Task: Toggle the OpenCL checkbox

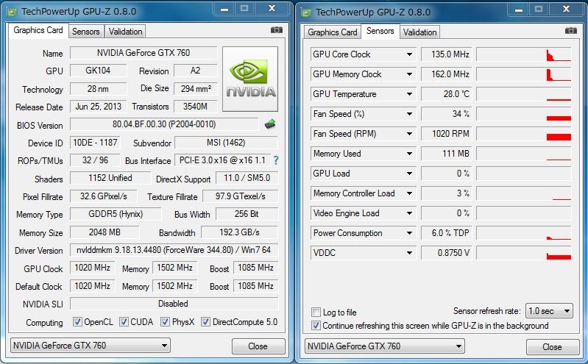Action: [77, 321]
